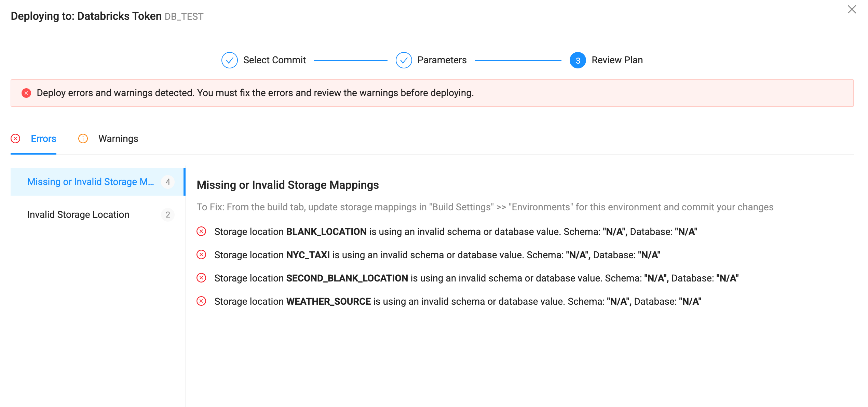The height and width of the screenshot is (407, 868).
Task: Close the deploy dialog with X icon
Action: pos(852,9)
